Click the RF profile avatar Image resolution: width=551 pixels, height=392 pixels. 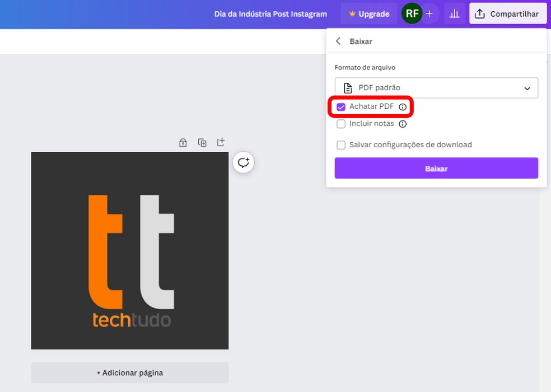[412, 13]
